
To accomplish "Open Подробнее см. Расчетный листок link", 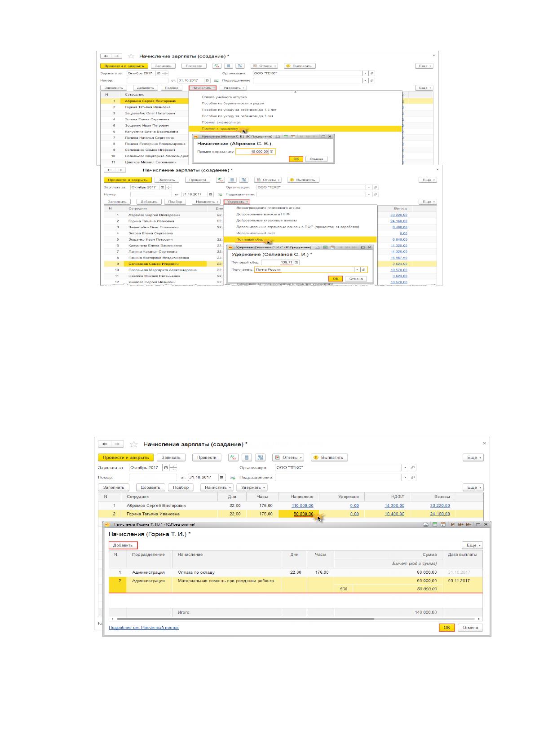I will click(x=144, y=628).
